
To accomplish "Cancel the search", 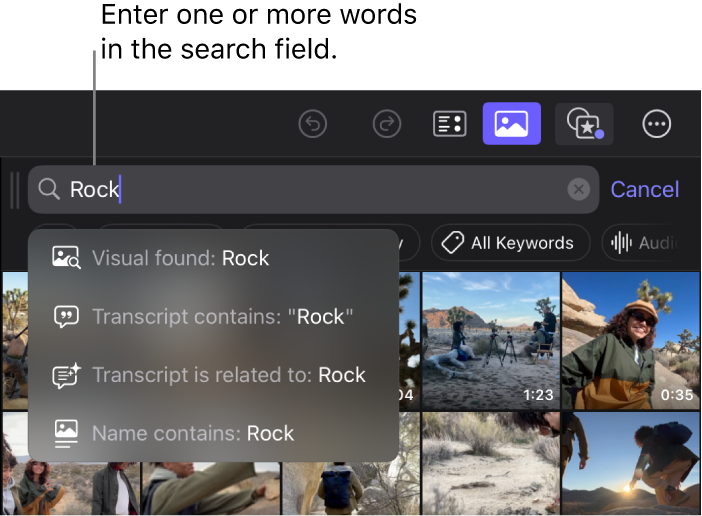I will click(645, 189).
